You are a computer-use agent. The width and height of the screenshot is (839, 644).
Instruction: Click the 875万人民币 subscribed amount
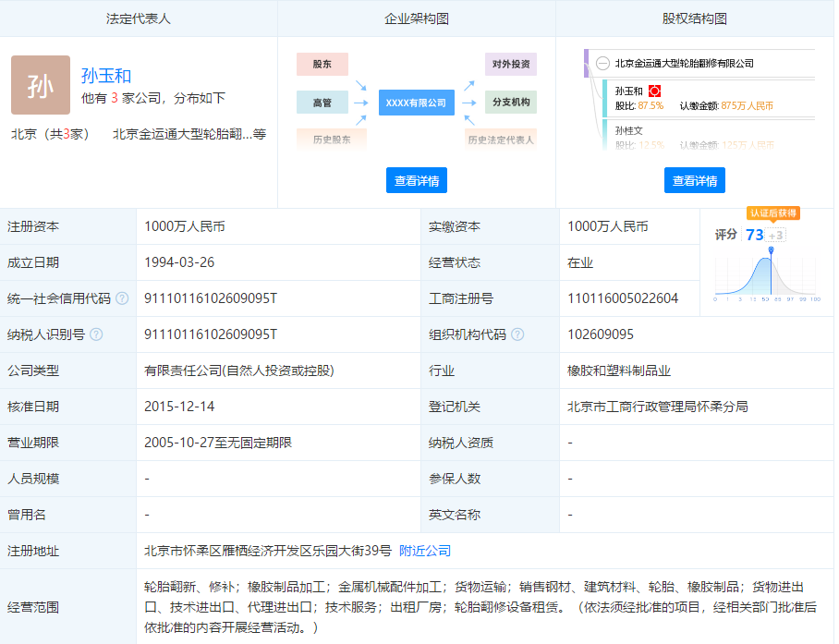click(x=747, y=106)
